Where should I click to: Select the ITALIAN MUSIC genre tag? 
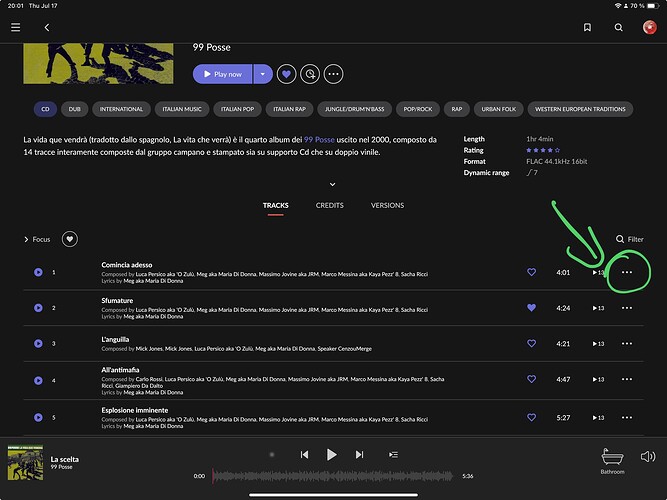pos(182,109)
